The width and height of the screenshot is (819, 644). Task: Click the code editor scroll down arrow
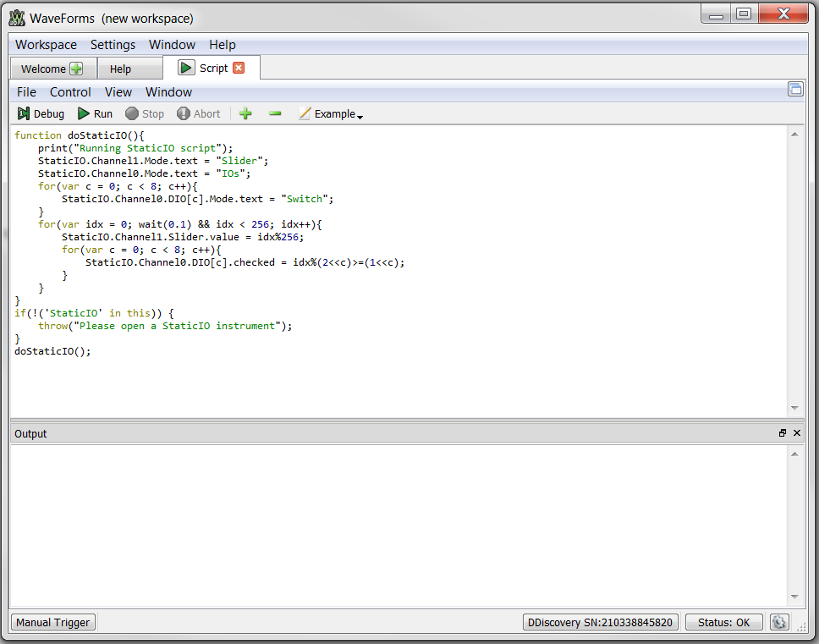(794, 408)
